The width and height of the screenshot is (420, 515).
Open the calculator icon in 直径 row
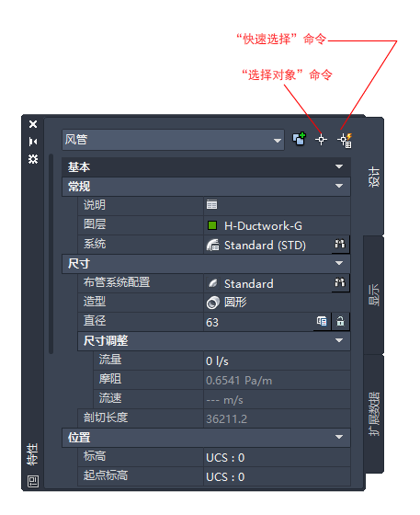(322, 321)
